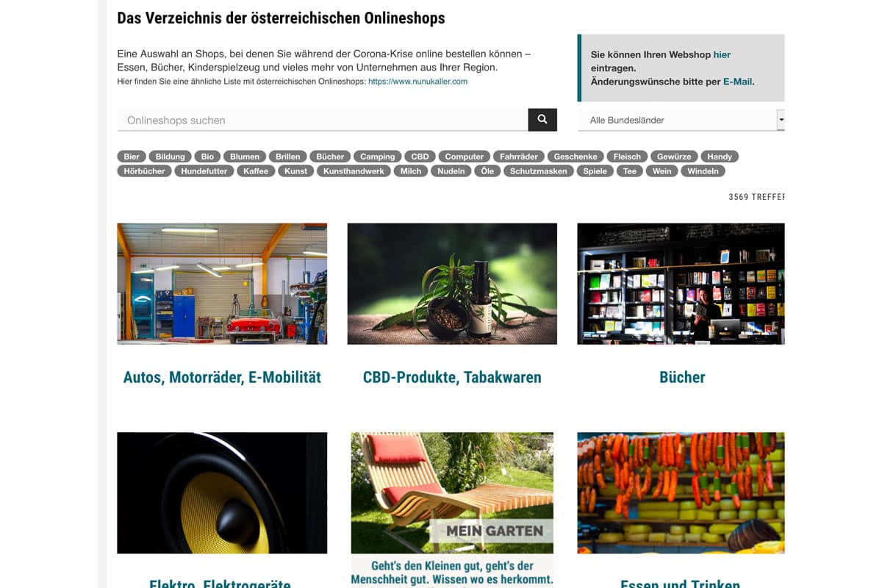Open the CBD oil bottle image
This screenshot has width=882, height=588.
click(452, 284)
